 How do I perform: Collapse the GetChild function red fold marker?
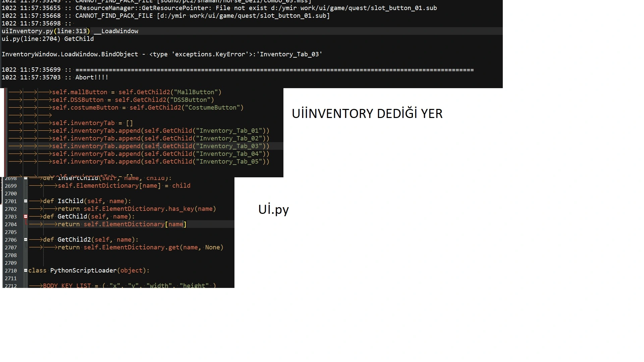25,217
